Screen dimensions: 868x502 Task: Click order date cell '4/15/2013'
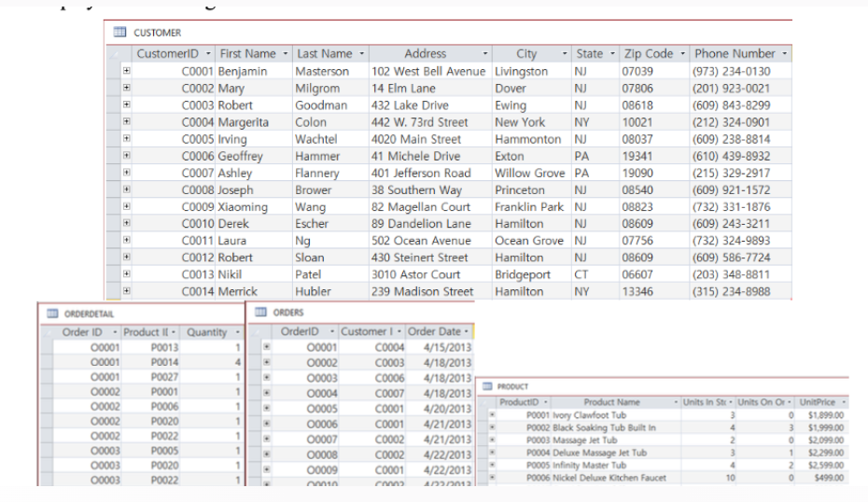[440, 348]
